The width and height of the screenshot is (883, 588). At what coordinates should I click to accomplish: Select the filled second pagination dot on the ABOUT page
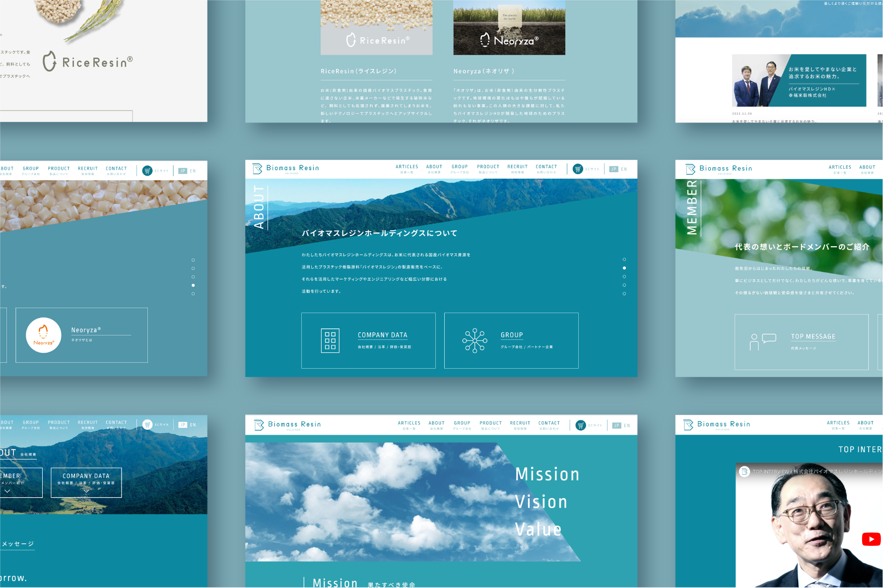pyautogui.click(x=624, y=268)
